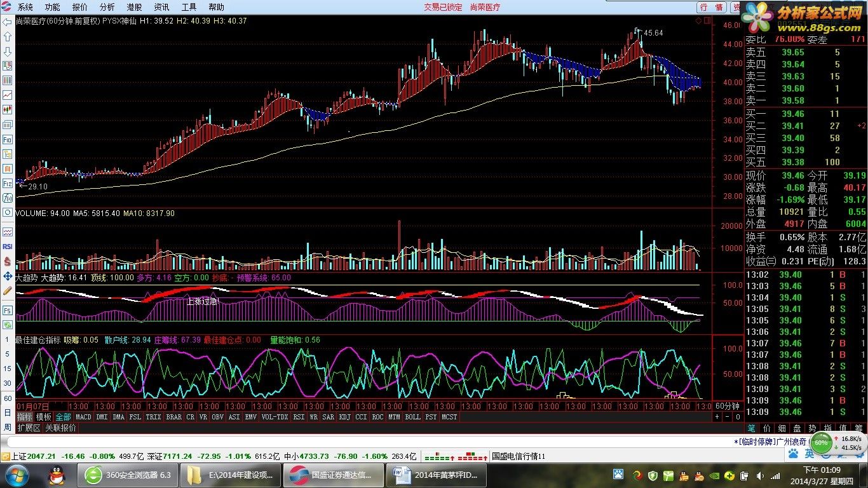Open the 帮助 menu
The image size is (868, 488).
[x=216, y=7]
